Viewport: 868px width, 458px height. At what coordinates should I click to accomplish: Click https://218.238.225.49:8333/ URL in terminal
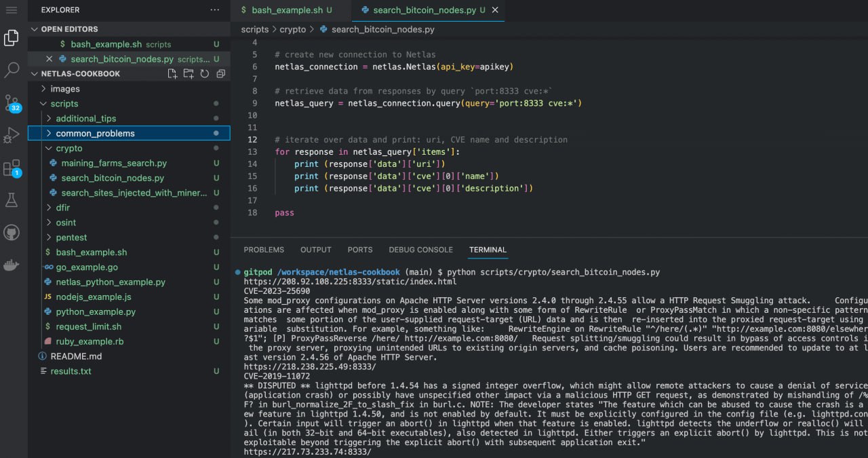[310, 367]
